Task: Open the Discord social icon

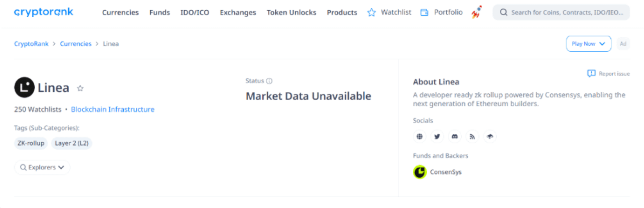Action: click(455, 136)
